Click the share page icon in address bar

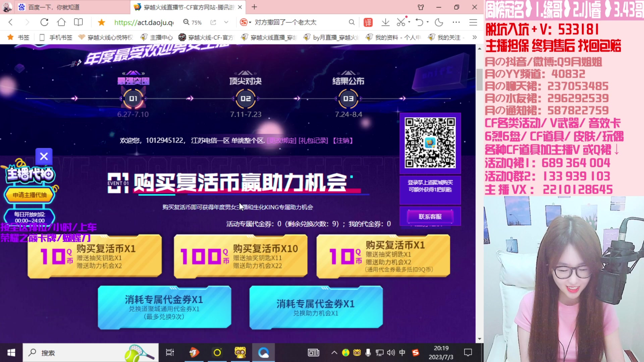pos(213,22)
